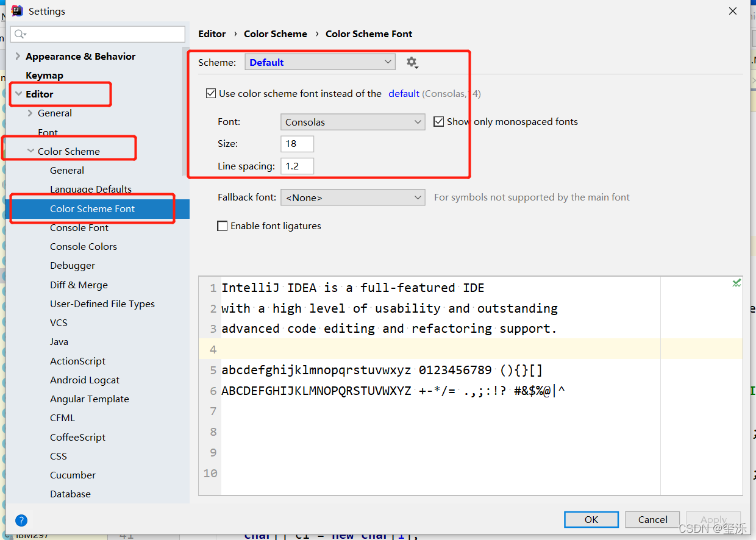Select Debugger color scheme item
Screen dimensions: 756x540
coord(73,266)
